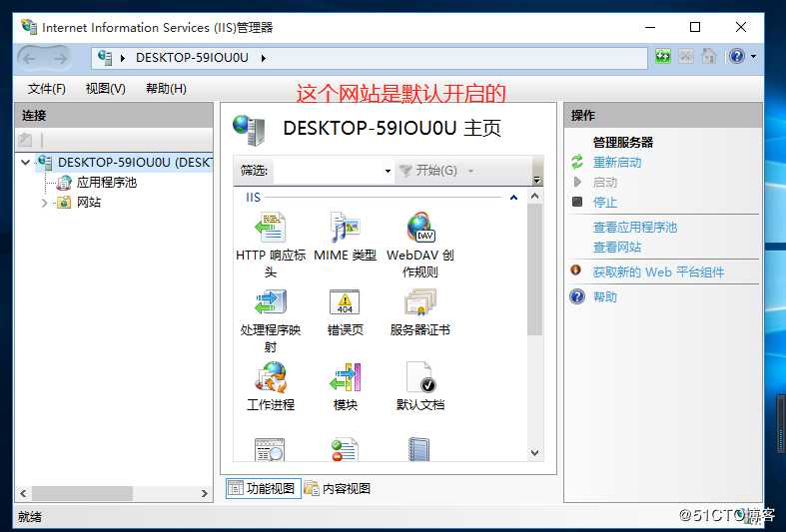Click the partially visible notebook icon at bottom
Screen dimensions: 786x532
[x=419, y=449]
